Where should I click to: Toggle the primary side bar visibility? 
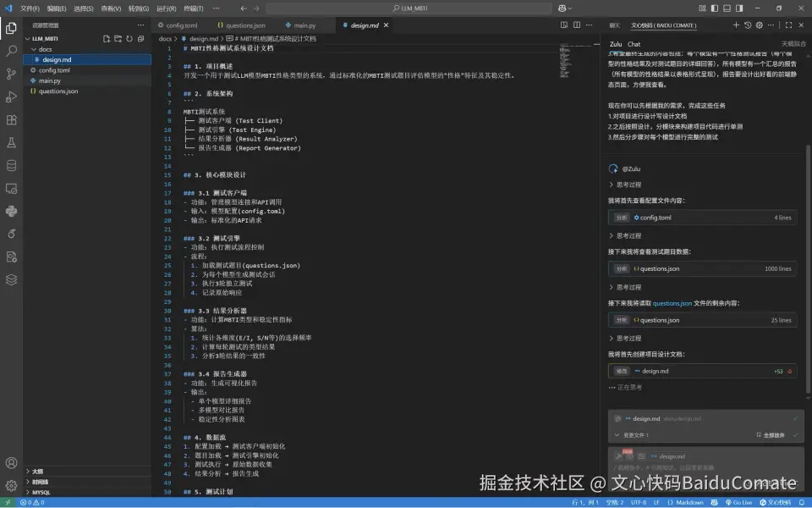(x=715, y=8)
